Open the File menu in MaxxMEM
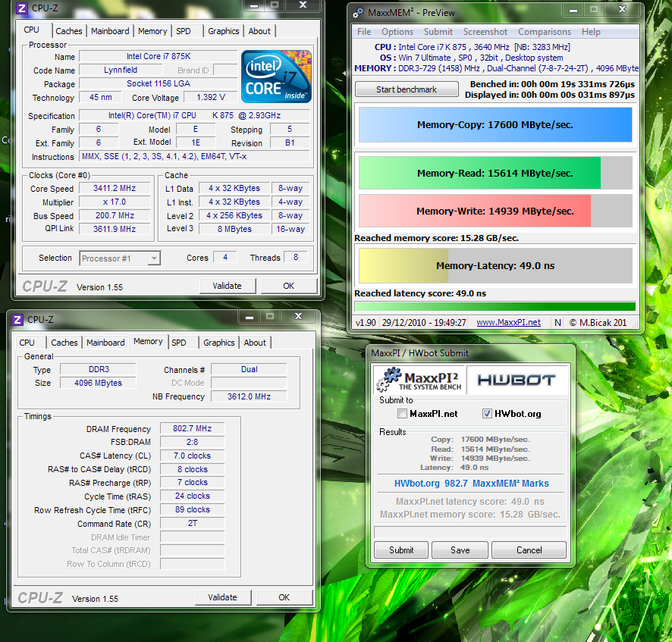 (364, 32)
